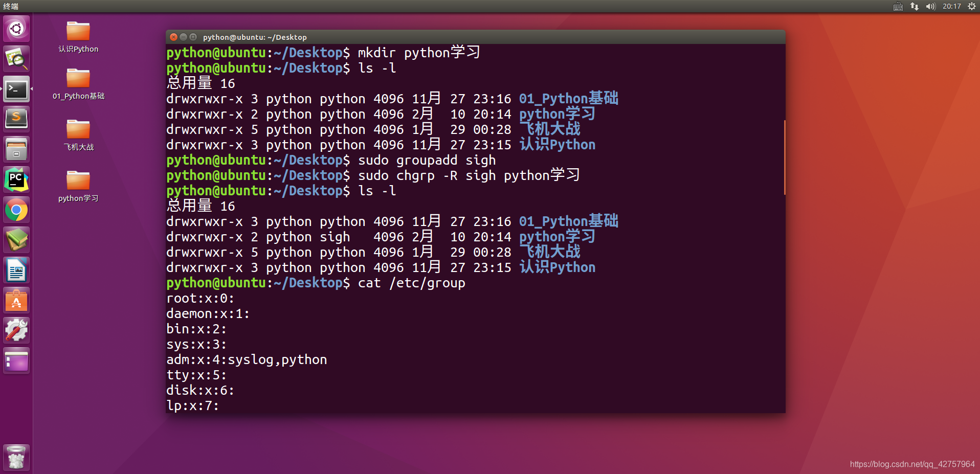Image resolution: width=980 pixels, height=474 pixels.
Task: Click the 'disk:x:6:' output line
Action: tap(201, 390)
